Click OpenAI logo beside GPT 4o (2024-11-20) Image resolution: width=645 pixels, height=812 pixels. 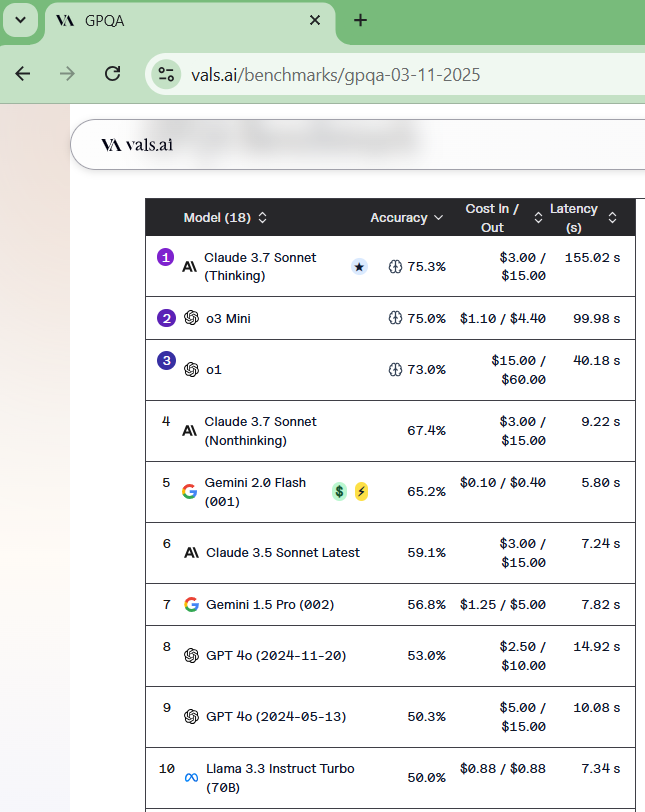192,656
